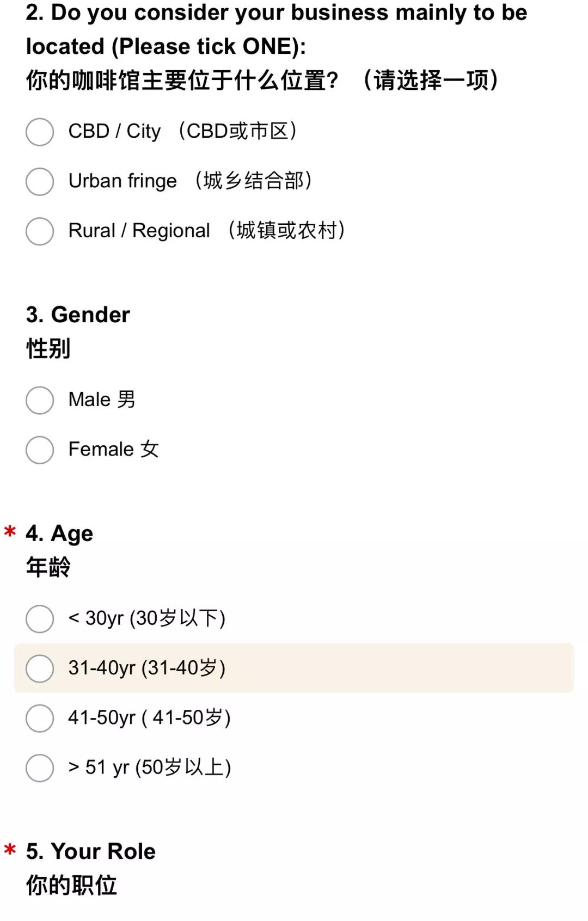This screenshot has width=588, height=921.
Task: Pick the 41-50yr age option
Action: tap(40, 719)
